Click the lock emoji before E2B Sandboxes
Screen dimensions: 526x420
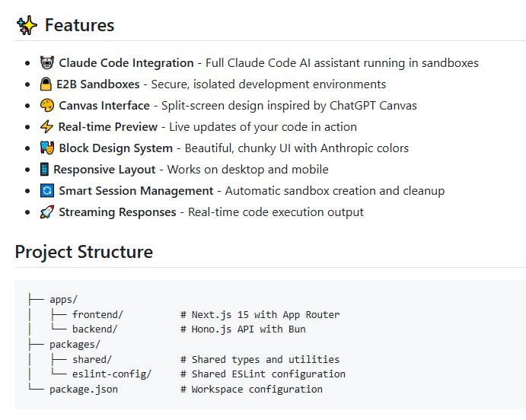pos(46,84)
